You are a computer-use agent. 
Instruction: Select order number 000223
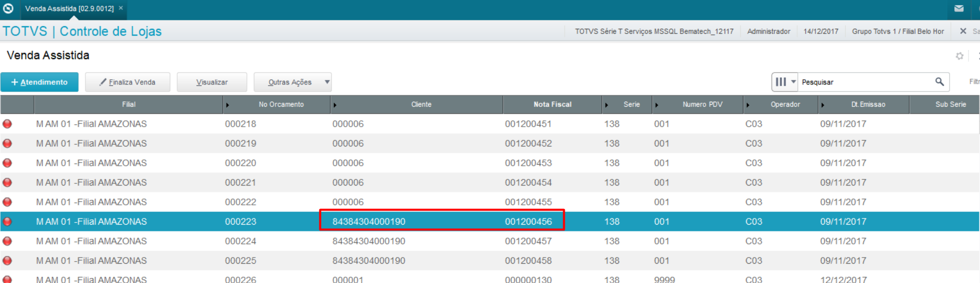(x=241, y=222)
